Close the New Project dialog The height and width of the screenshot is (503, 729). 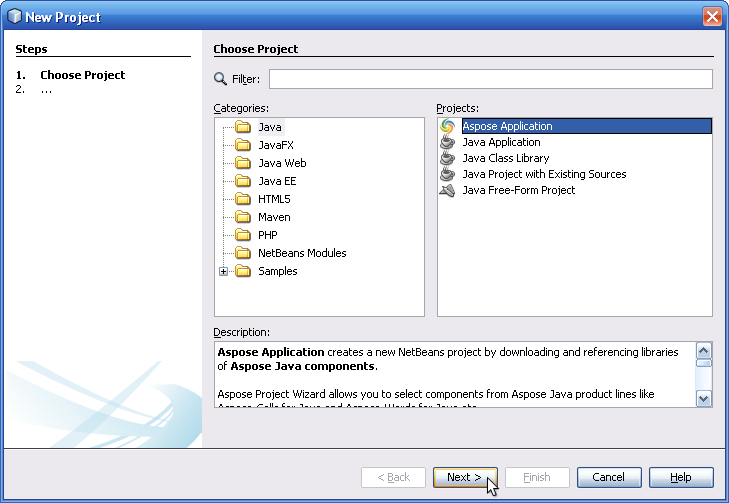tap(712, 17)
